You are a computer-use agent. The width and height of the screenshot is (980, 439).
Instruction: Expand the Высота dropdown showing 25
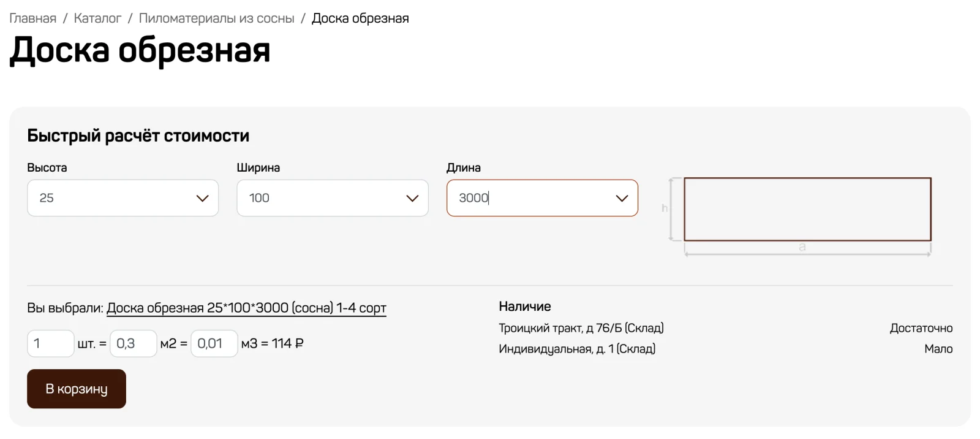point(123,197)
